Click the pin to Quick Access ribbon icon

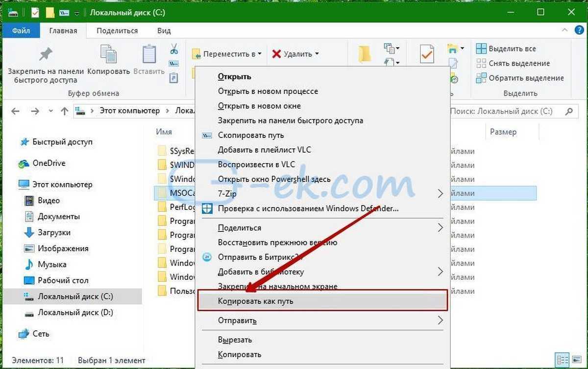[46, 54]
